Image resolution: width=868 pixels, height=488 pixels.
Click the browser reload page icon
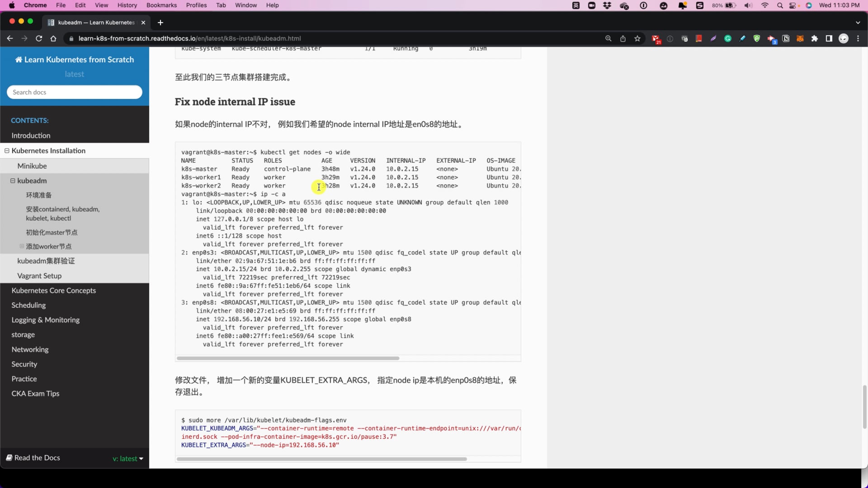[39, 38]
